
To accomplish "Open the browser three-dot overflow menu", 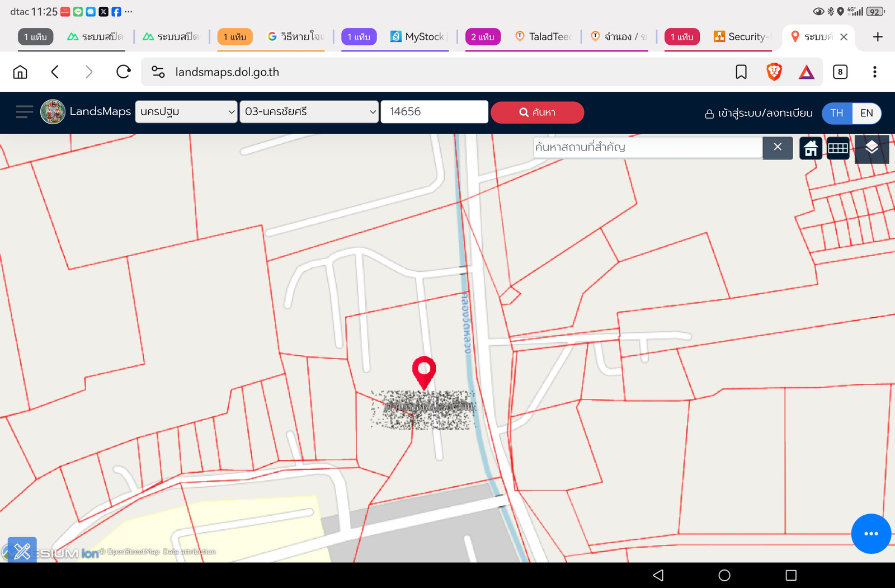I will tap(875, 72).
